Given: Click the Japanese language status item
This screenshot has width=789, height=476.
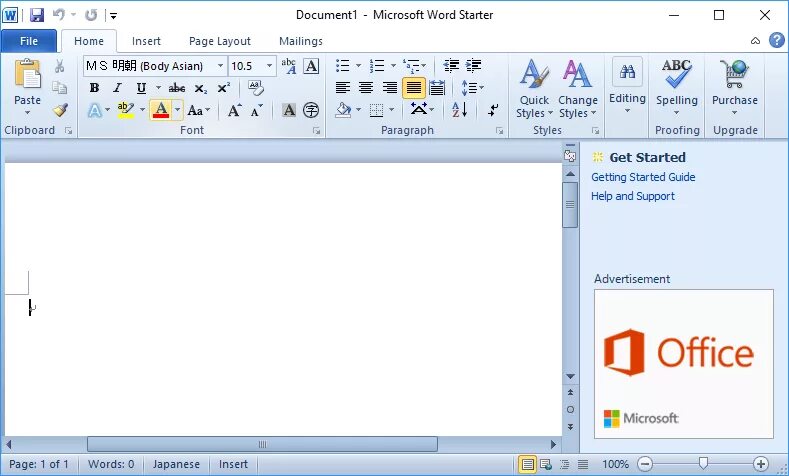Looking at the screenshot, I should [x=176, y=464].
